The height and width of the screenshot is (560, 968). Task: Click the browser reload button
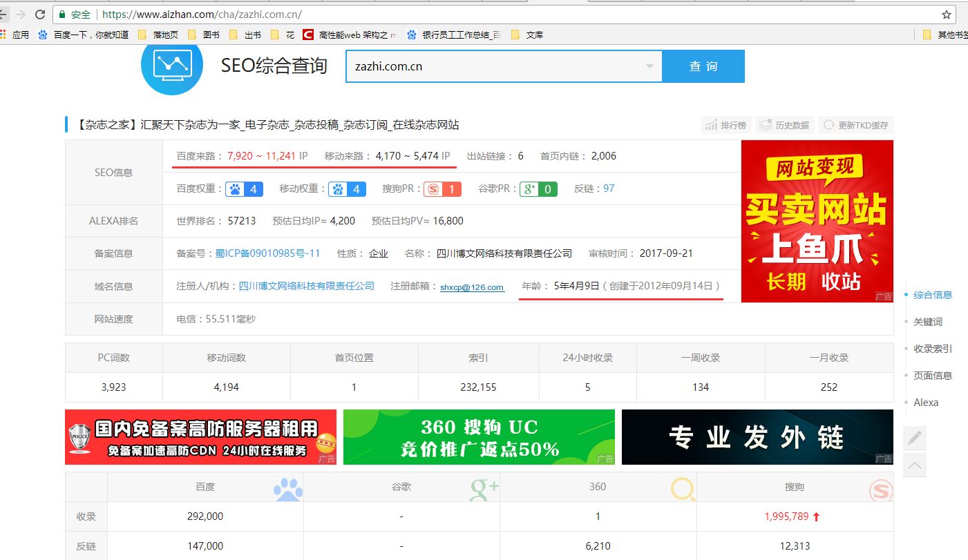(x=40, y=15)
